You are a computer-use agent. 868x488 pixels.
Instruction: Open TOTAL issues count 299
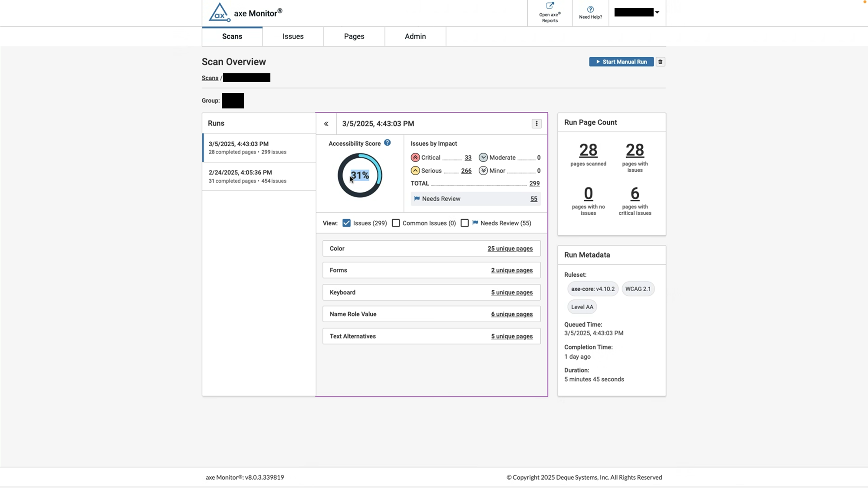(x=534, y=183)
